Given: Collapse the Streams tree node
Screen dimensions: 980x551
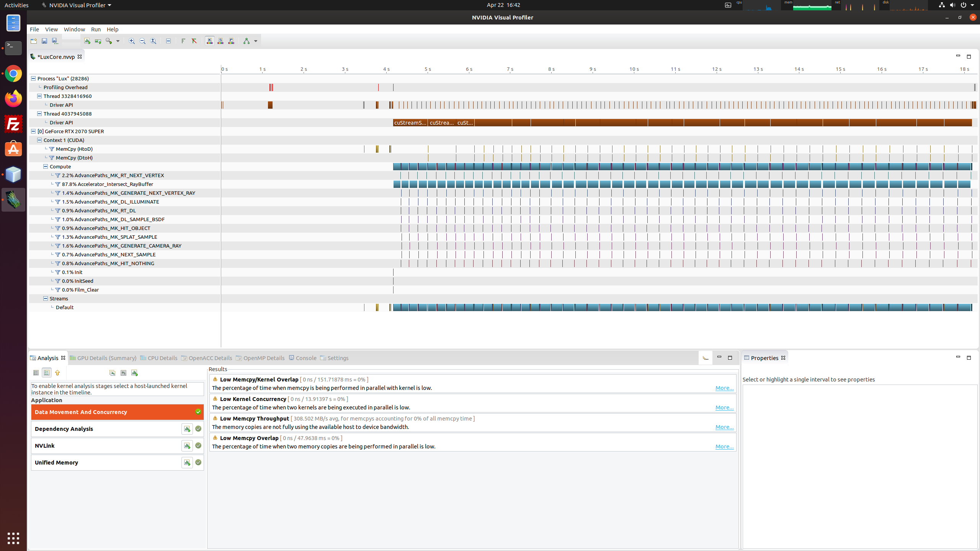Looking at the screenshot, I should (x=46, y=298).
